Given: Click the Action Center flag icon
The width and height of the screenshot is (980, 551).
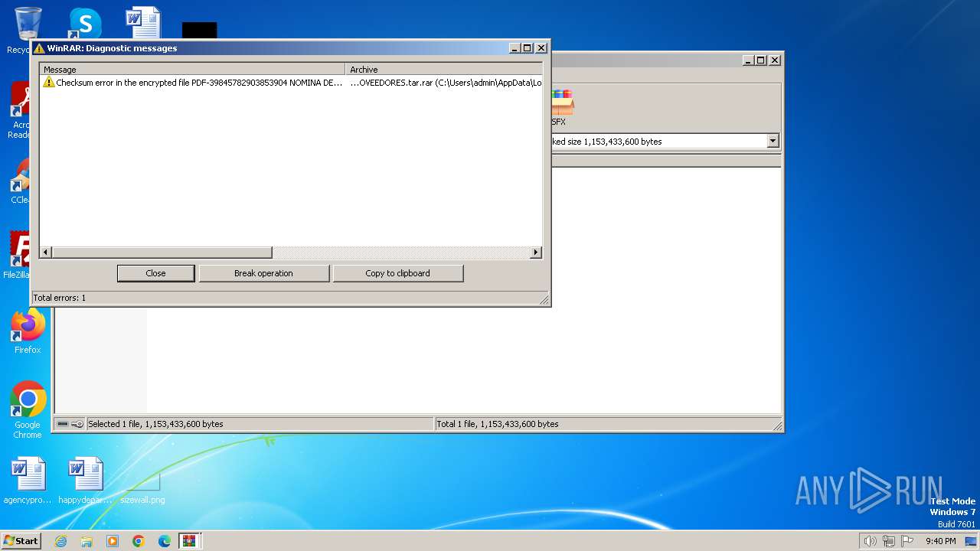Looking at the screenshot, I should tap(907, 541).
